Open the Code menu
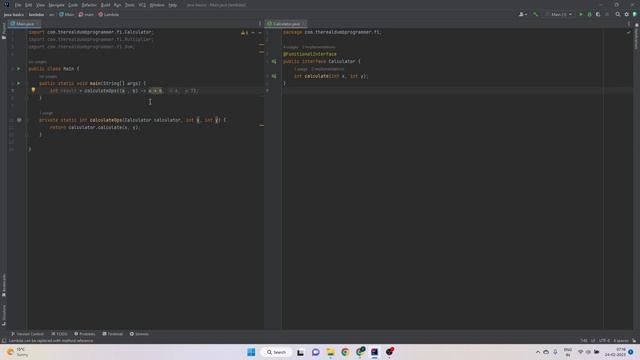 [73, 5]
